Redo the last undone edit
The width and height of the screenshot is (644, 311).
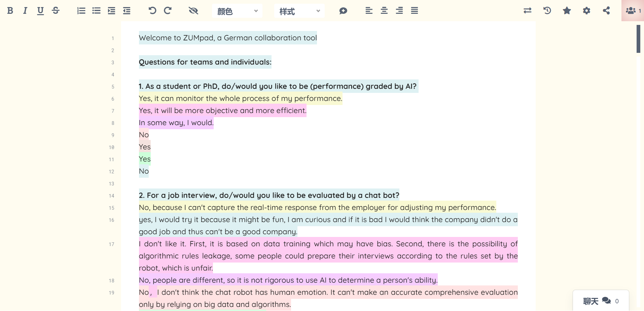click(x=168, y=11)
